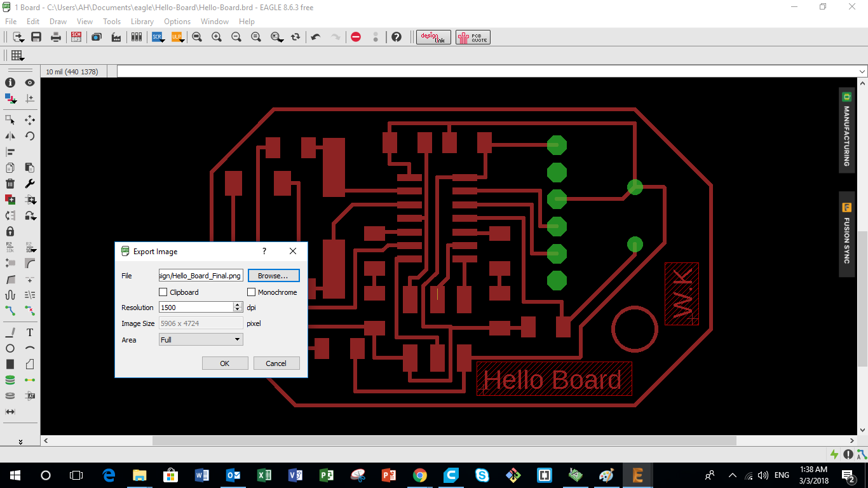Image resolution: width=868 pixels, height=488 pixels.
Task: Open Excel from the taskbar
Action: [264, 475]
